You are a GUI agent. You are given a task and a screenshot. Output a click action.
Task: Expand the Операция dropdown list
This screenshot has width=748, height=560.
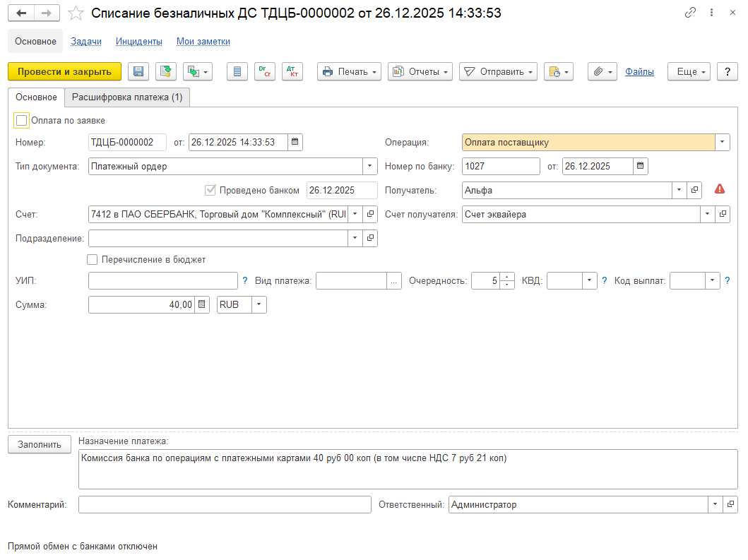pos(722,143)
